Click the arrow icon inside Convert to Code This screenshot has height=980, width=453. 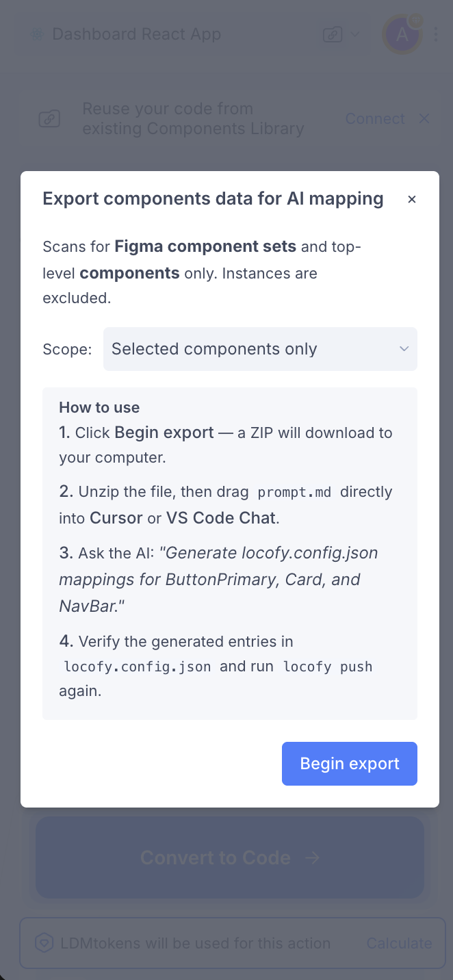(313, 857)
